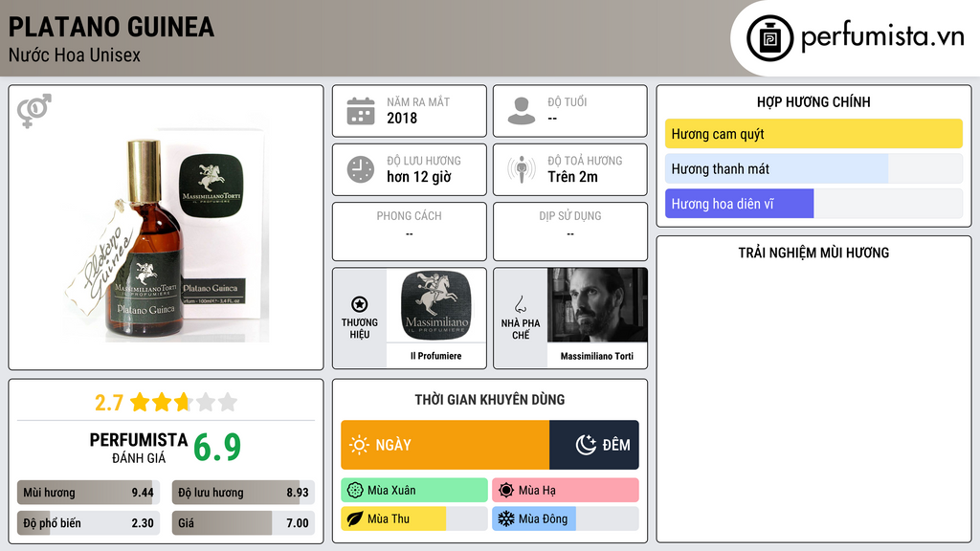Click the Mùi hương 9.44 score bar
980x551 pixels.
point(88,493)
